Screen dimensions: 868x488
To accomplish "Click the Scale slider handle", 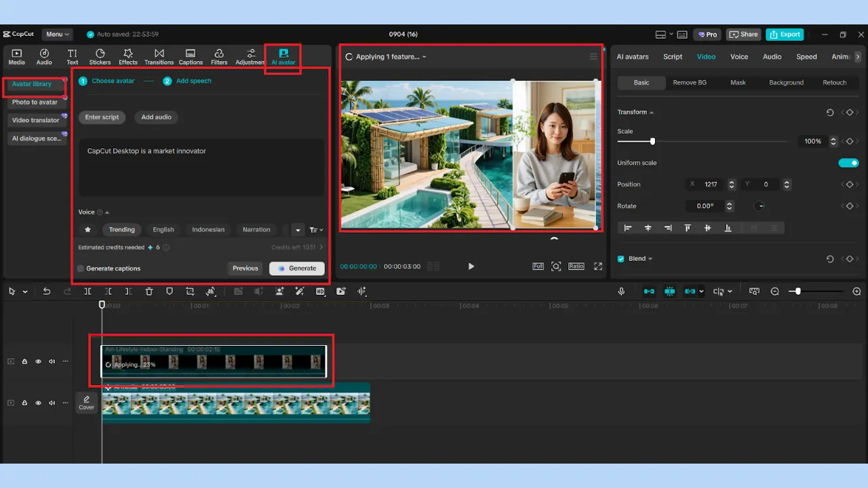I will click(x=652, y=142).
